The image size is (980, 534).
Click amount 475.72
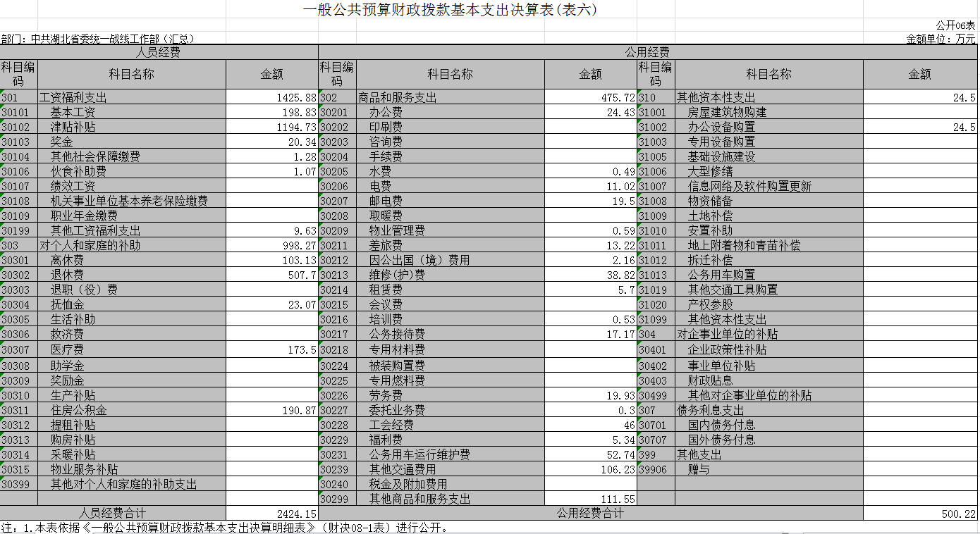tap(591, 97)
